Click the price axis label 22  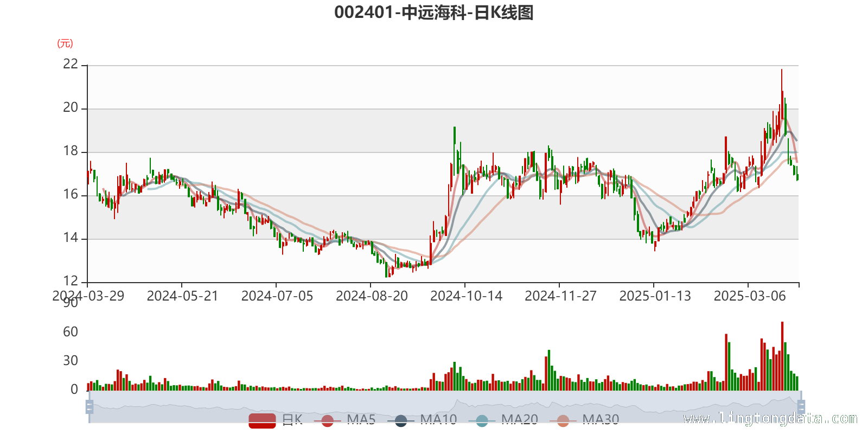(x=71, y=65)
